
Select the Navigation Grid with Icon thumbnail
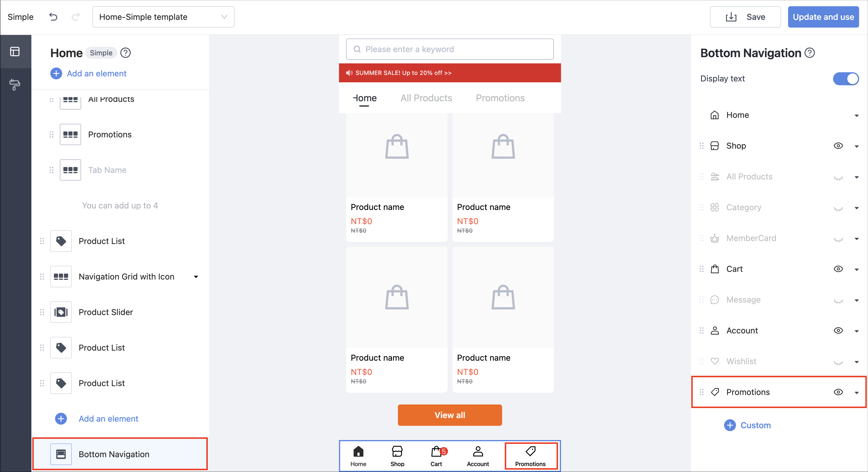pos(61,277)
